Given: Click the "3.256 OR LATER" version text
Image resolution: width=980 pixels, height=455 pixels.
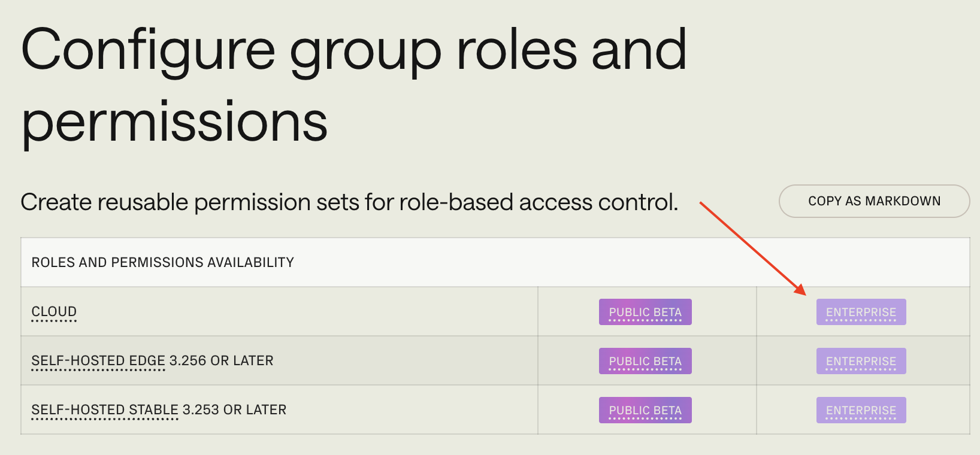Looking at the screenshot, I should pos(222,361).
